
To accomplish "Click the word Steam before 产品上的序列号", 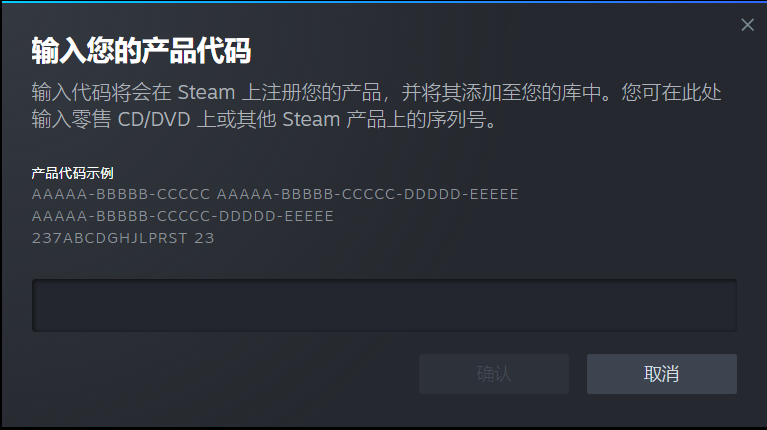I will coord(311,119).
